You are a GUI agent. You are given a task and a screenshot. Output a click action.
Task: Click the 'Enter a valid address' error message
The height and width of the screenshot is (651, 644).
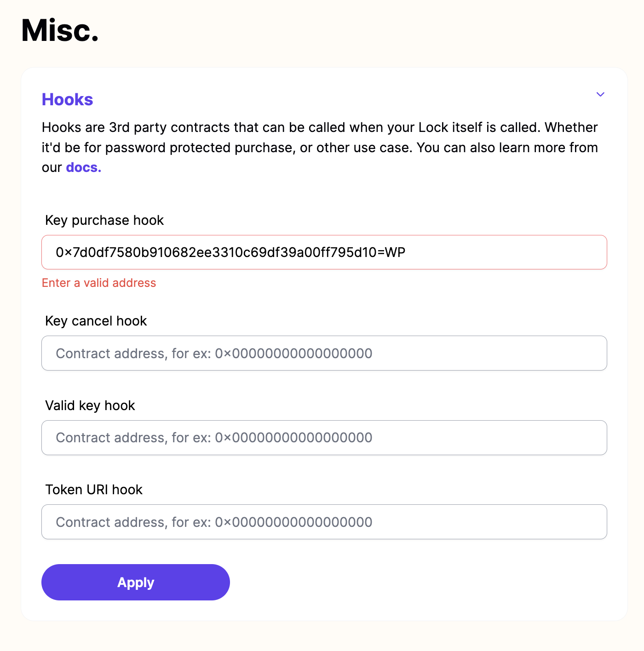coord(98,283)
